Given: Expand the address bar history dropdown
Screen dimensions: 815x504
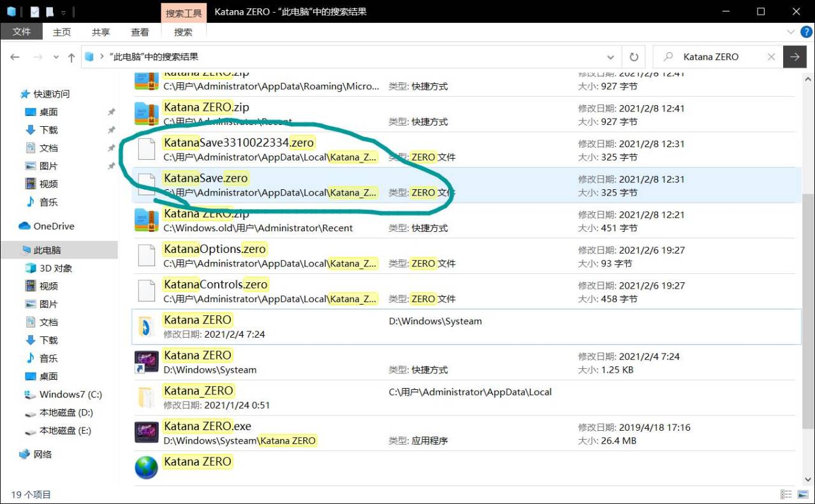Looking at the screenshot, I should point(610,57).
